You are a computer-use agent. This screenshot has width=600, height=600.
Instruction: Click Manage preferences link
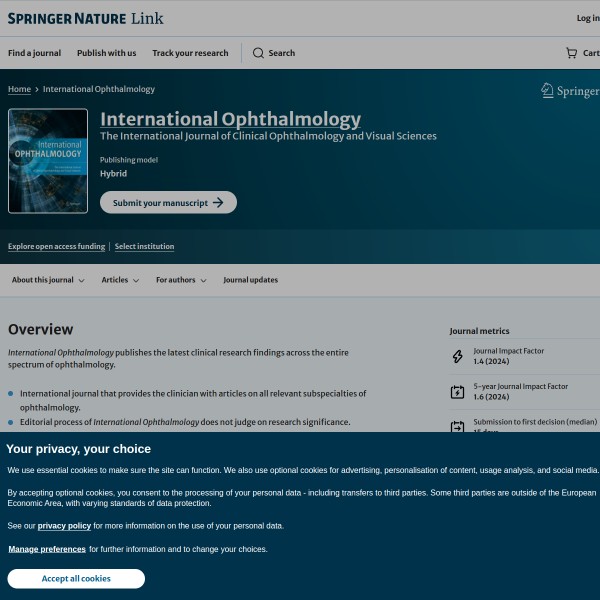click(47, 549)
